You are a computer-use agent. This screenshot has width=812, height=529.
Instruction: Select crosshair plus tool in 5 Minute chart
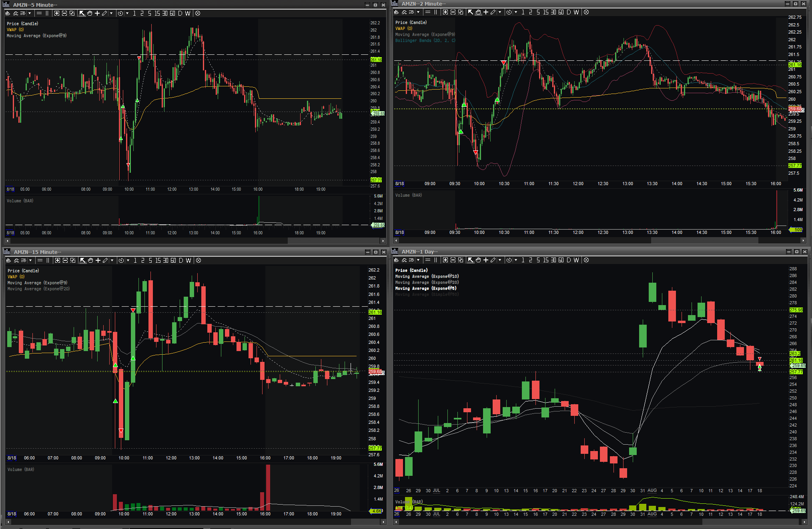(x=97, y=13)
